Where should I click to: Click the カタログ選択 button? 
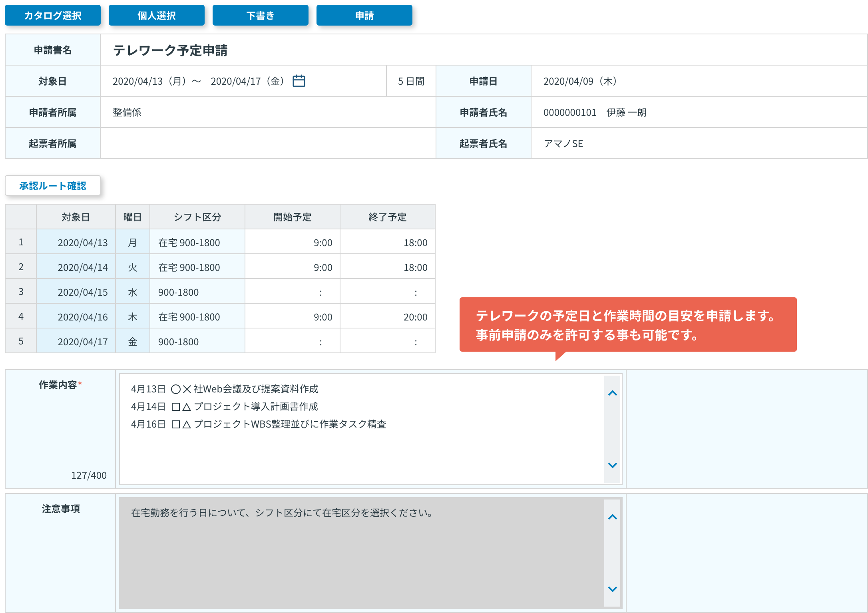(x=53, y=15)
